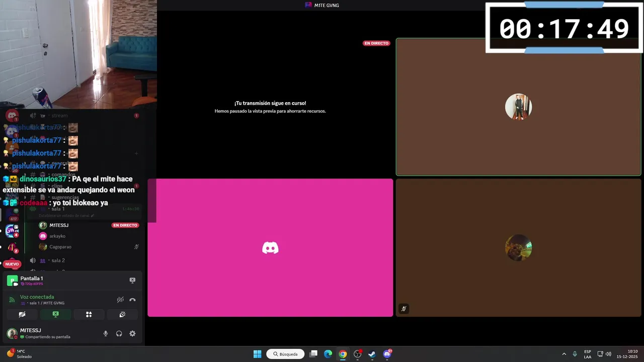Click the pink arkayko video tile
The height and width of the screenshot is (362, 644).
[x=270, y=248]
